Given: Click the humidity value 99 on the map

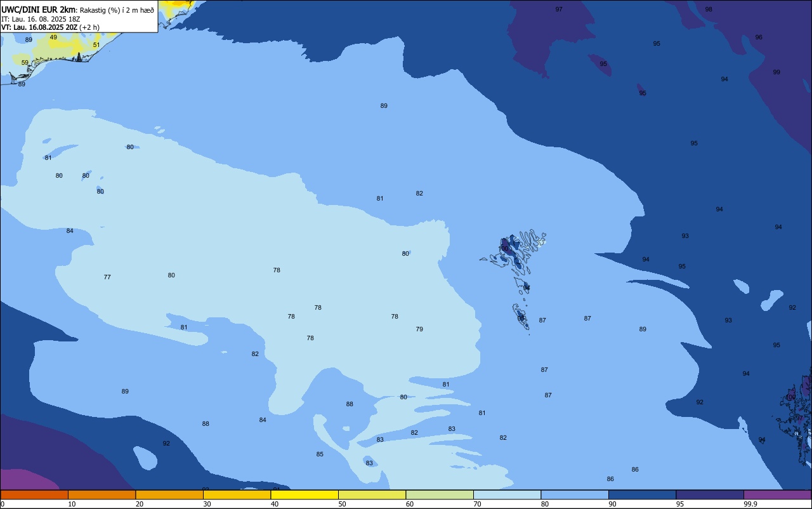Looking at the screenshot, I should coord(776,72).
